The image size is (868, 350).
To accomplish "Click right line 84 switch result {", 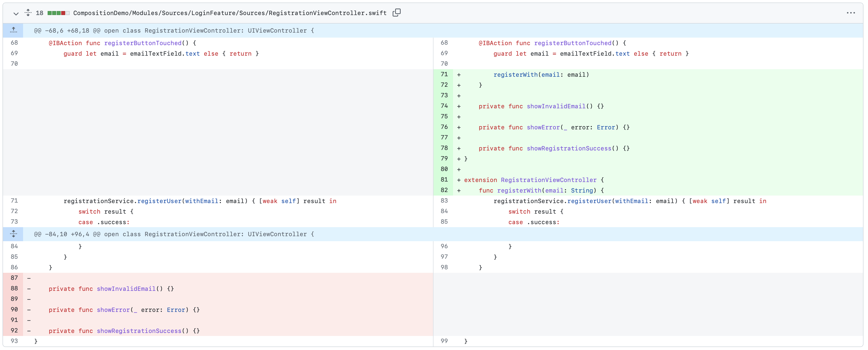I will [536, 212].
